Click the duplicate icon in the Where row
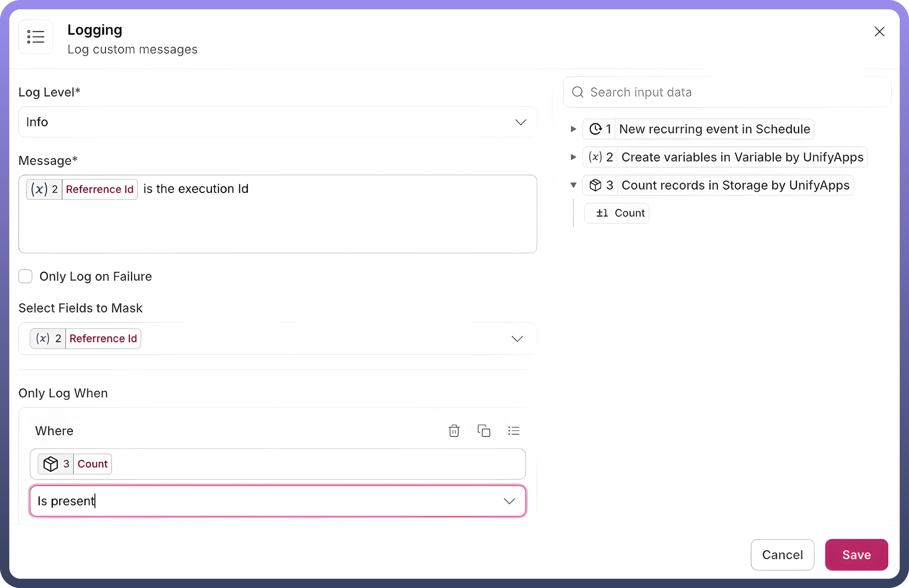Viewport: 909px width, 588px height. [x=484, y=431]
